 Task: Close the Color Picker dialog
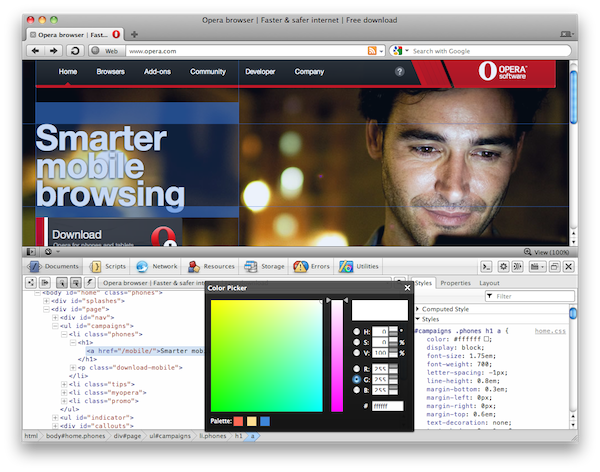[407, 288]
